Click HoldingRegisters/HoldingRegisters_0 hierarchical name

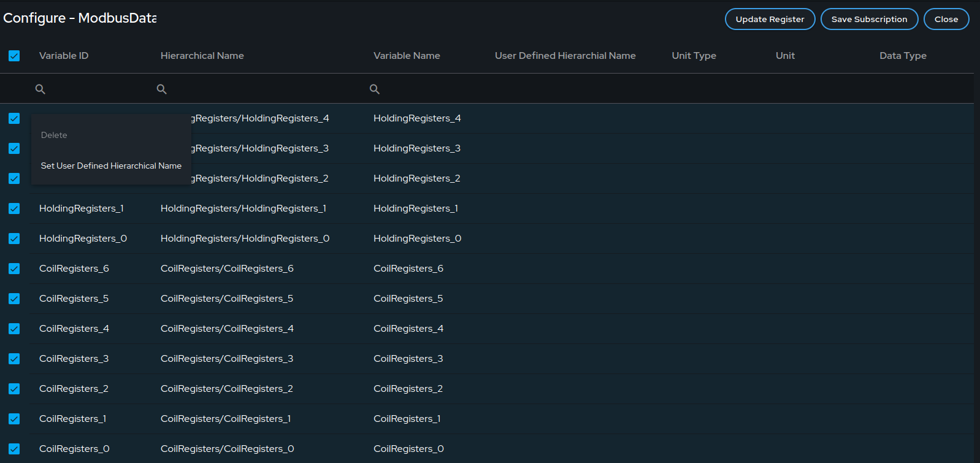coord(245,239)
